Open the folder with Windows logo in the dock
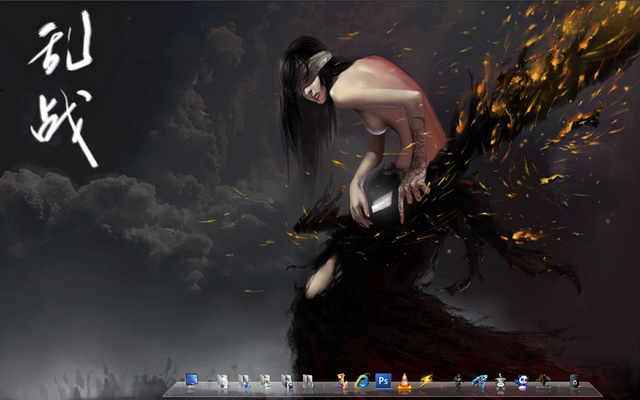The image size is (640, 400). tap(308, 381)
